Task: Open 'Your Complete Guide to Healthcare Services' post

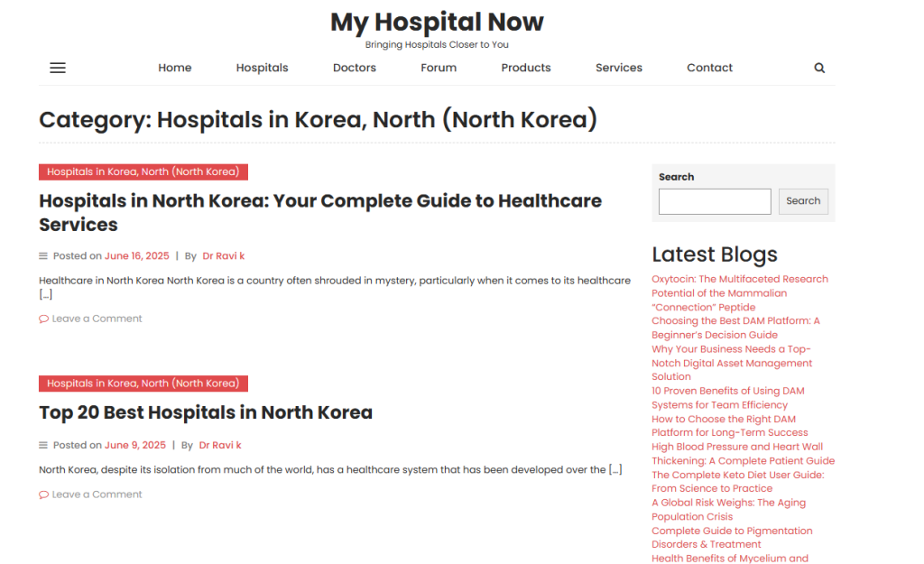Action: tap(320, 212)
